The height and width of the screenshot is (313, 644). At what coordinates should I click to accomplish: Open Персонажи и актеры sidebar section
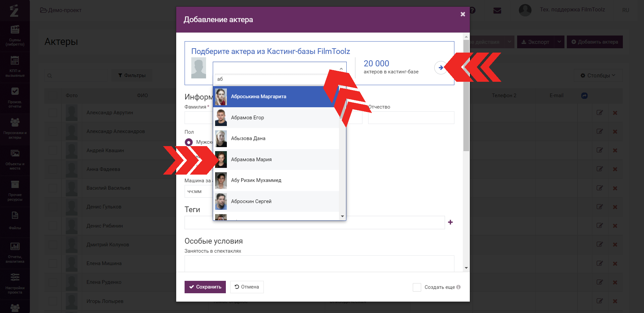tap(15, 129)
